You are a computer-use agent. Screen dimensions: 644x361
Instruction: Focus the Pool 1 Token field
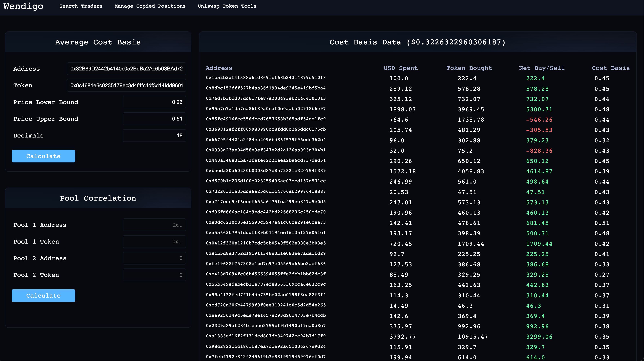tap(154, 241)
